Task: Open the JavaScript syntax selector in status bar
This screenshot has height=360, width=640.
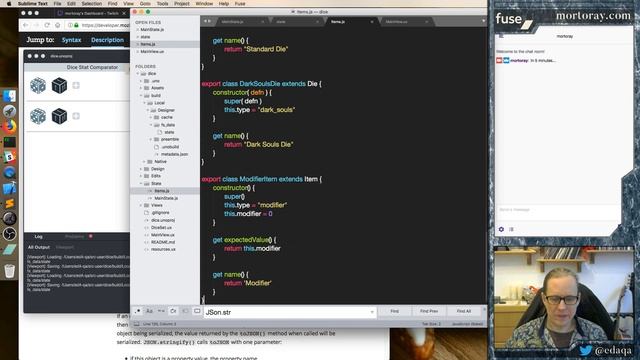Action: click(467, 324)
